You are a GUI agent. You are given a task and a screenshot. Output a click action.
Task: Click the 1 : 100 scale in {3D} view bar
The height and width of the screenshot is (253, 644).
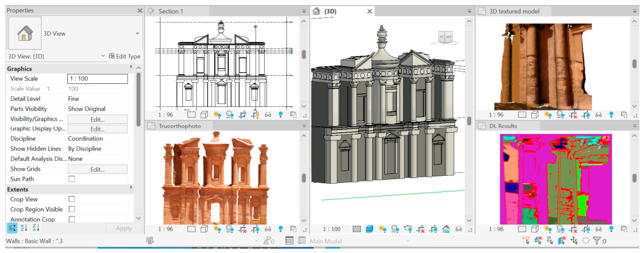[331, 229]
